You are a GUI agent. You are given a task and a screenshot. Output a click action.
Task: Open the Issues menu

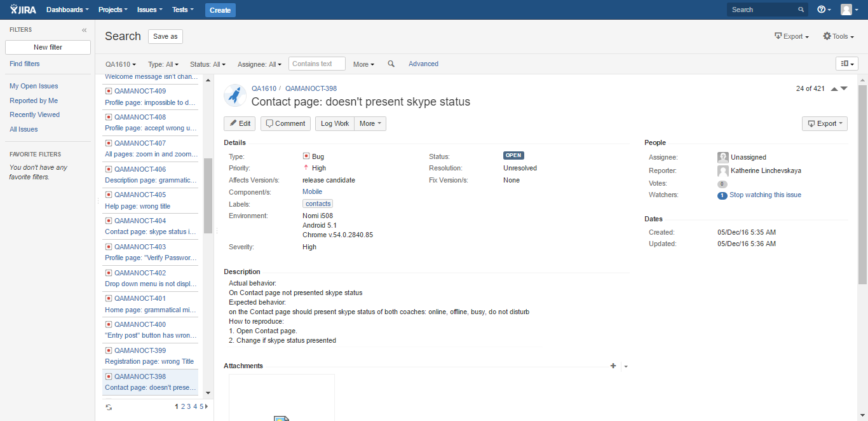tap(149, 10)
